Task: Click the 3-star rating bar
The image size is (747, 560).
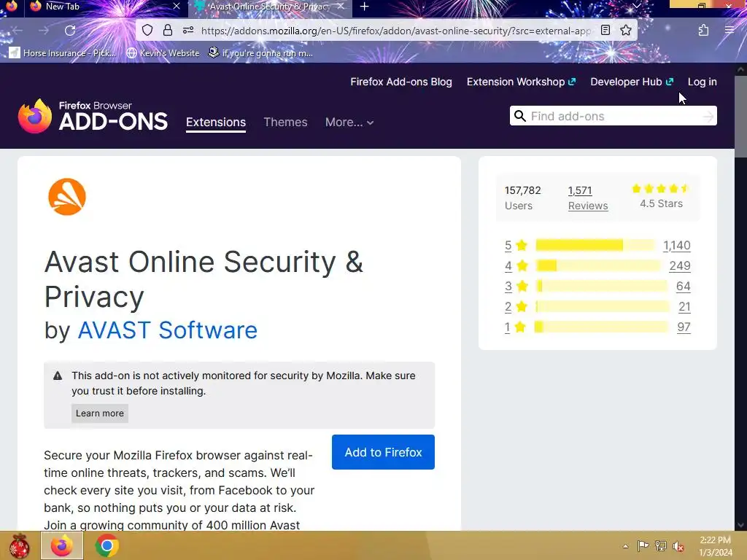Action: 602,286
